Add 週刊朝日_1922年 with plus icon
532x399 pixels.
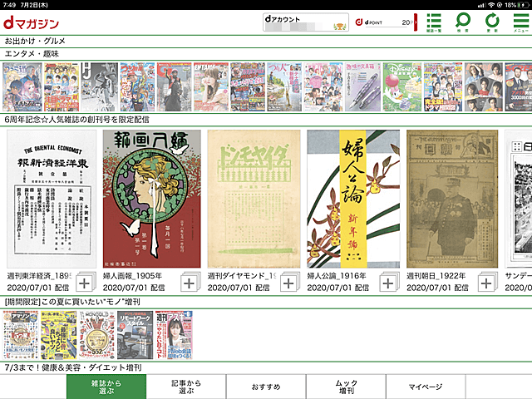coord(486,283)
